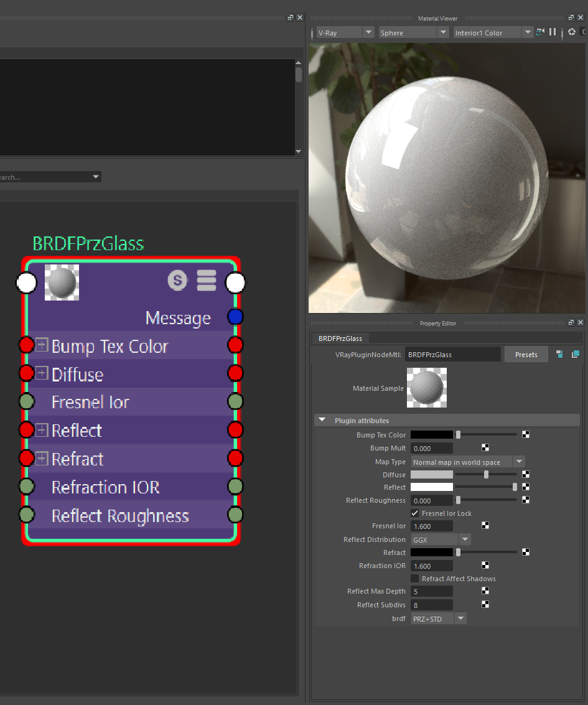
Task: Click the map button for Fresnel Ior
Action: 485,526
